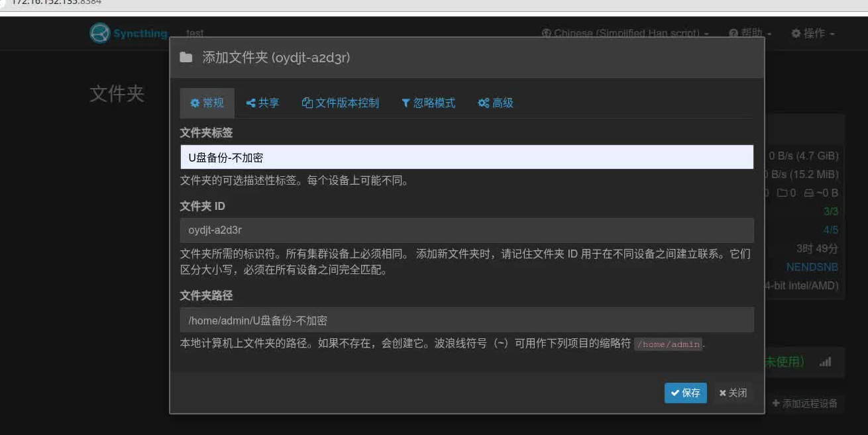Click the question-mark icon next to 帮助

[x=733, y=33]
